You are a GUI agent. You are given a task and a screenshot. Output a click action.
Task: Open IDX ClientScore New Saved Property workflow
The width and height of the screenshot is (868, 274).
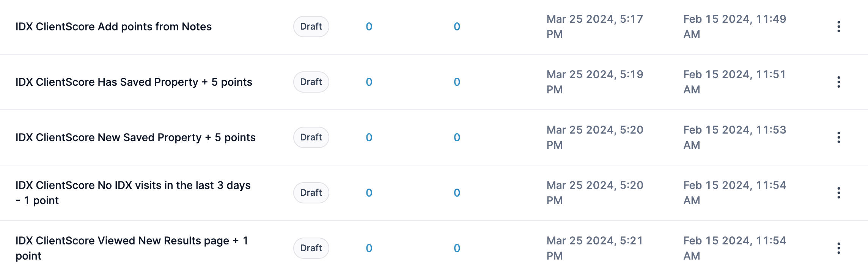coord(135,137)
